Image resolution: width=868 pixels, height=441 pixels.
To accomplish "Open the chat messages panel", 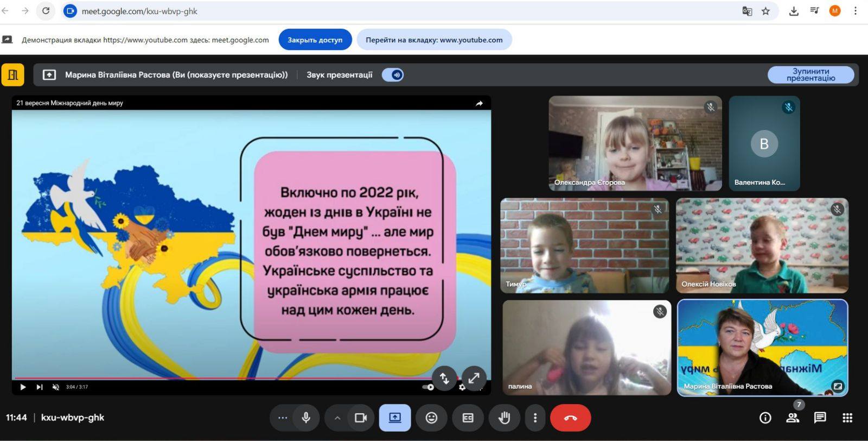I will pos(820,418).
